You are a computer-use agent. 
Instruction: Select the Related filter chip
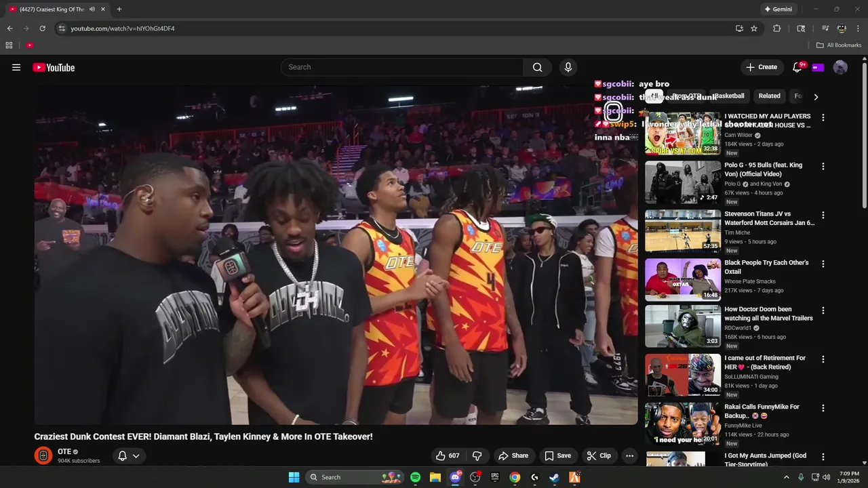(x=769, y=96)
